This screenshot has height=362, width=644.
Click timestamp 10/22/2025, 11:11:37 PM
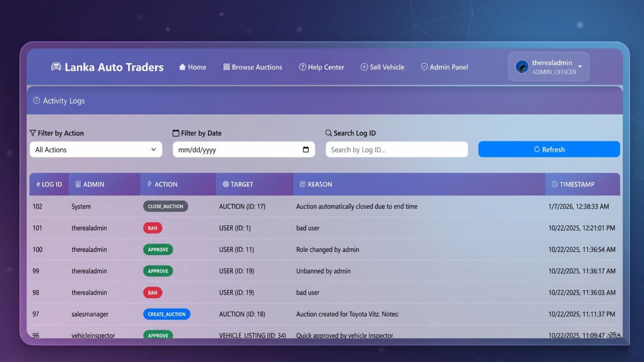582,314
